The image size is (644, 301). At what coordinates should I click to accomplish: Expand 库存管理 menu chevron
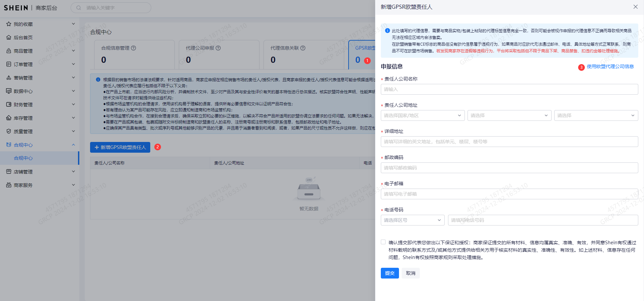coord(73,118)
